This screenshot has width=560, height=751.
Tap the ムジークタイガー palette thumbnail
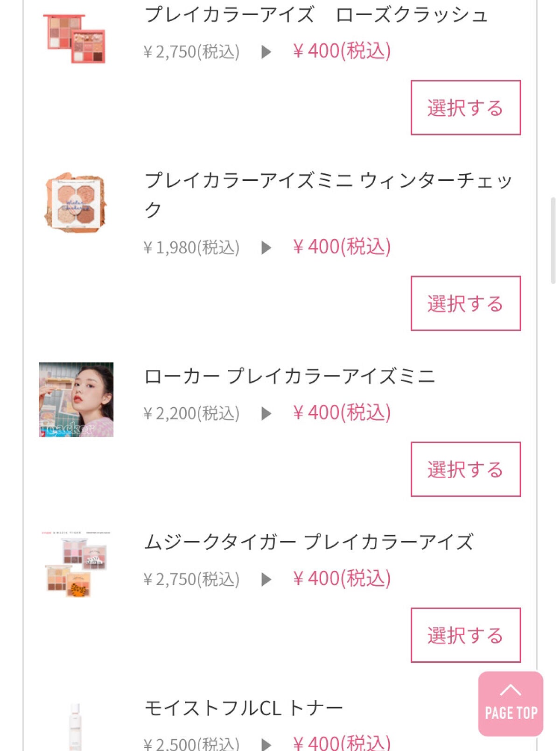76,564
